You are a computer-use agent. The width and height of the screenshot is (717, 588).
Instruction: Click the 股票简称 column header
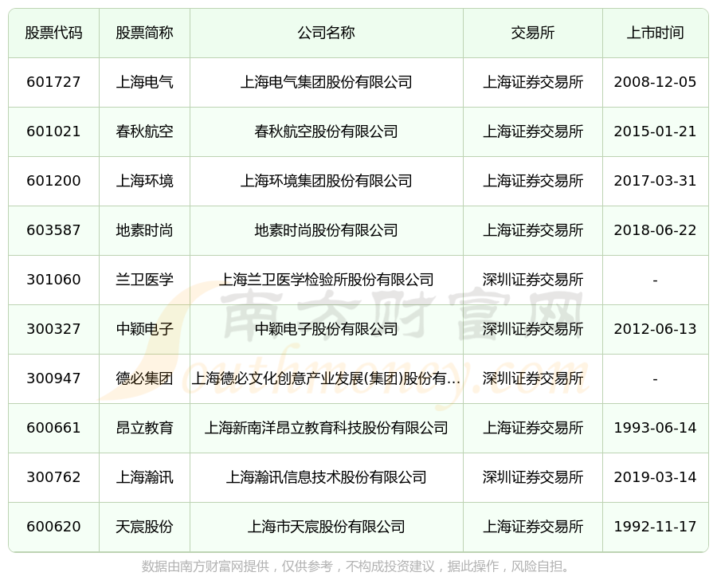(x=144, y=33)
